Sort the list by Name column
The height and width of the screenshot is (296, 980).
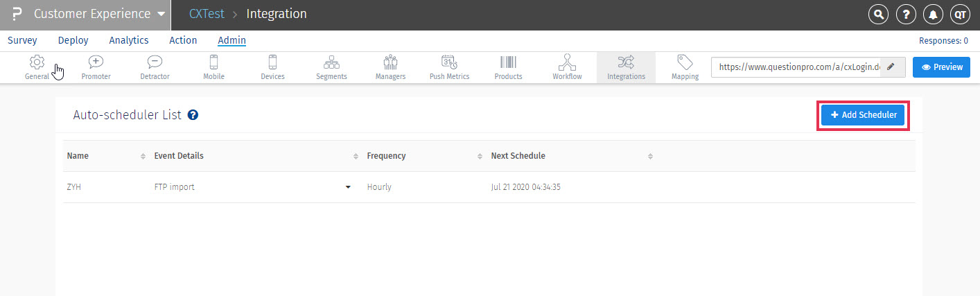tap(143, 156)
